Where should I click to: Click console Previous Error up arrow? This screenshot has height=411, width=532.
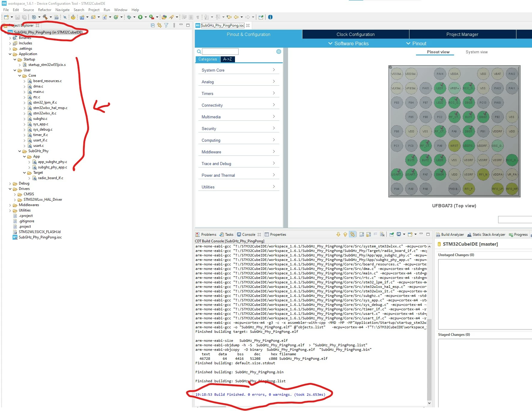pyautogui.click(x=345, y=234)
